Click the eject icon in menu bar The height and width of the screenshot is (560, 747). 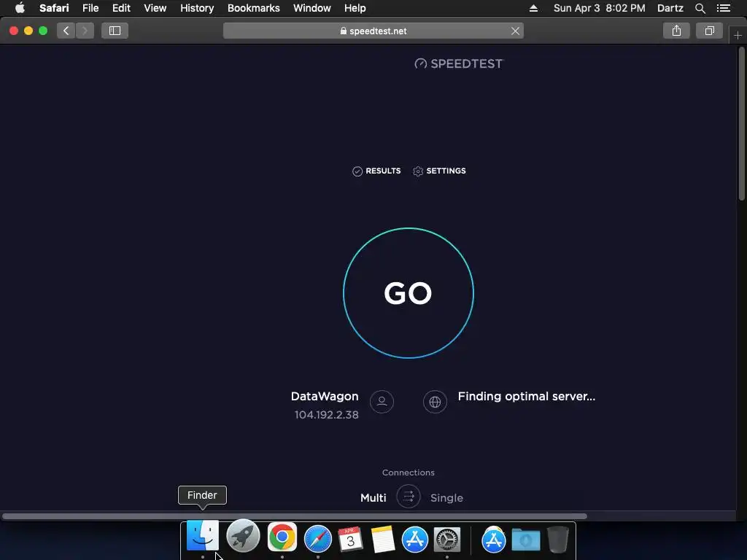533,8
